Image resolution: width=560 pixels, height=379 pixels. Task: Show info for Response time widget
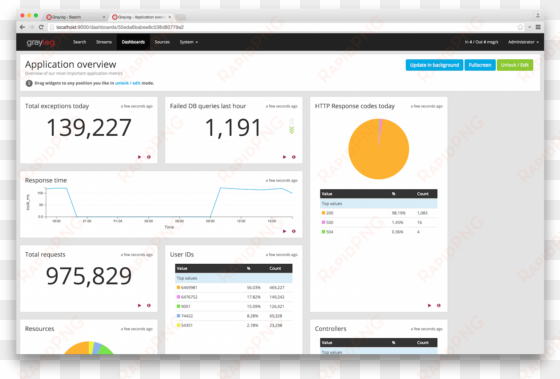pos(294,231)
